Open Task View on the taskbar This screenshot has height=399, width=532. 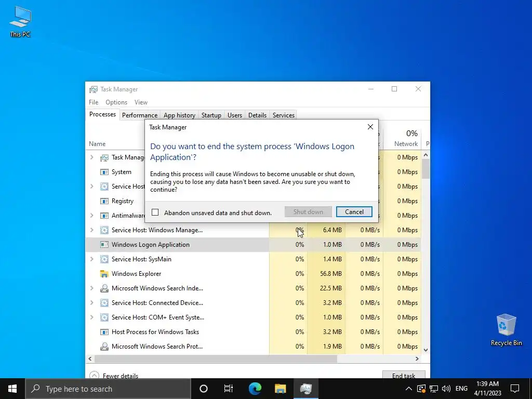tap(229, 389)
